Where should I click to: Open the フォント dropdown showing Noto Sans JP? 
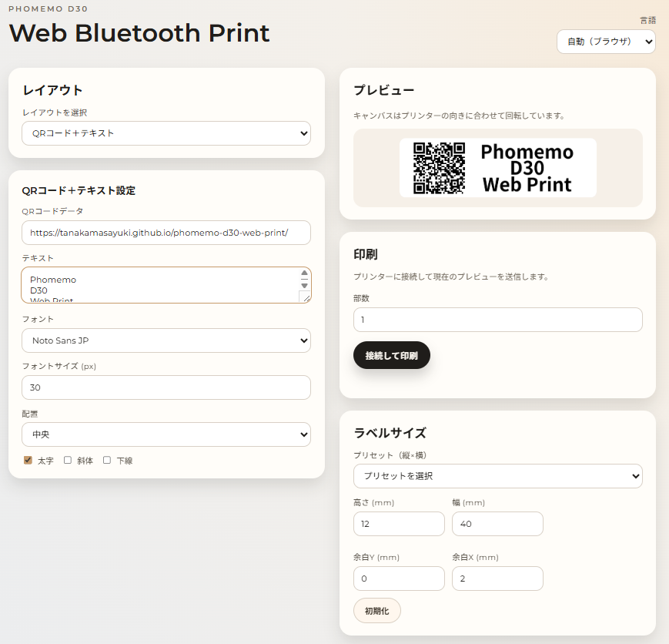coord(166,340)
